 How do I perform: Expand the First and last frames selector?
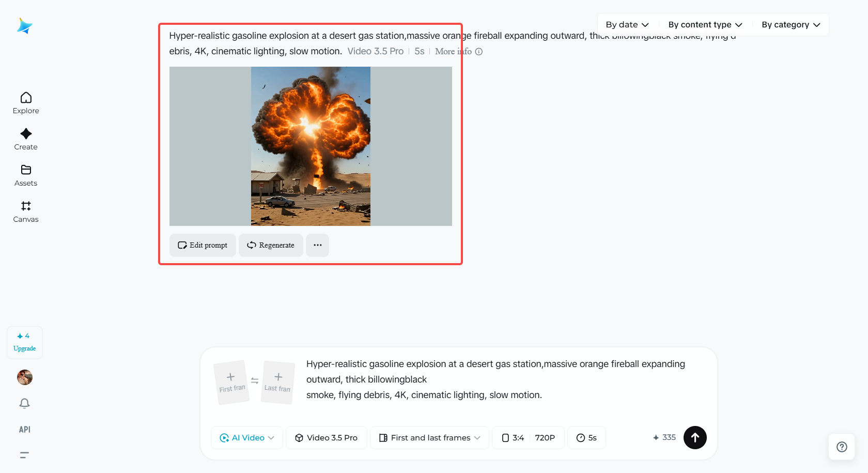pyautogui.click(x=429, y=437)
